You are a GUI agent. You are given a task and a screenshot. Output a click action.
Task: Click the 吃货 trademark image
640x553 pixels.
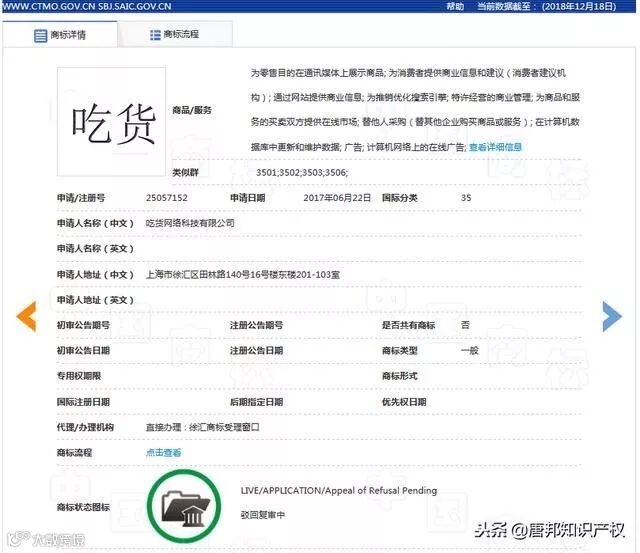click(x=111, y=122)
